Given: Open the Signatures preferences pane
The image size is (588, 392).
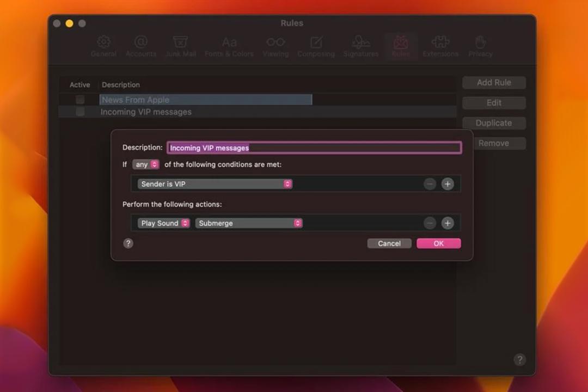Looking at the screenshot, I should click(361, 46).
